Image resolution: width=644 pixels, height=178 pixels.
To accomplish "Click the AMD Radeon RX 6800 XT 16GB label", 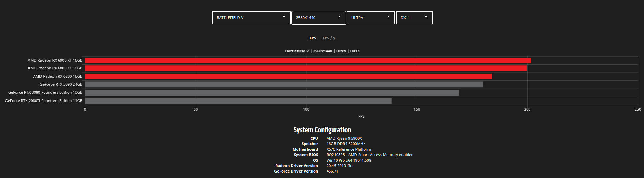I will pos(55,68).
